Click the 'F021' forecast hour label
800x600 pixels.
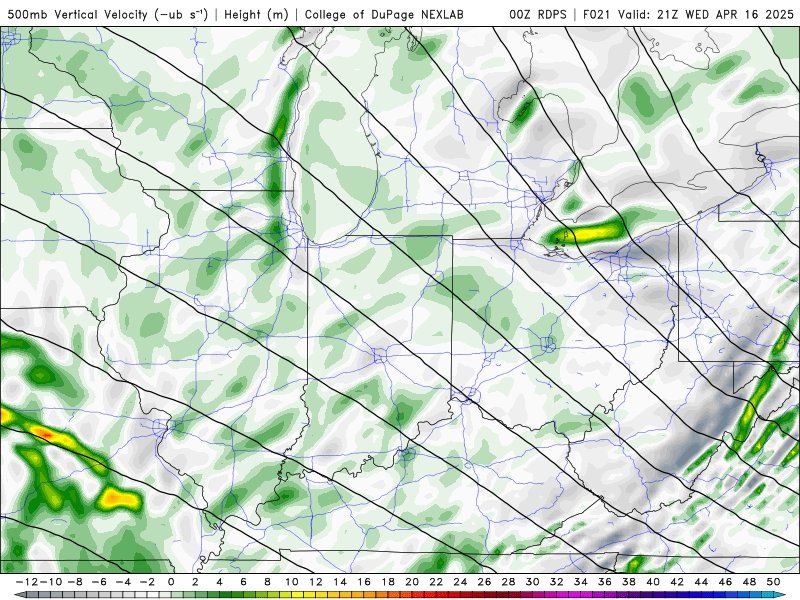point(597,14)
